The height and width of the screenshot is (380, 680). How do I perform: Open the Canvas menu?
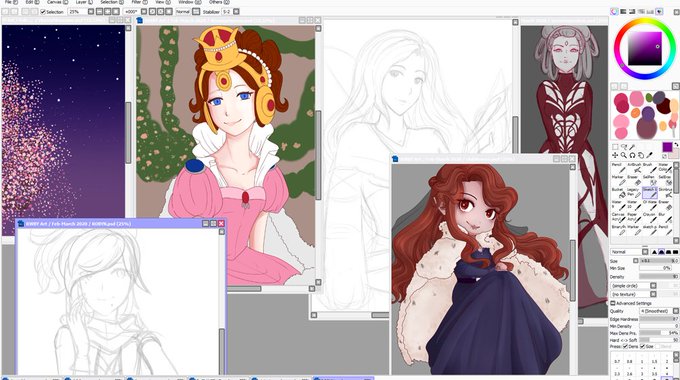point(57,2)
